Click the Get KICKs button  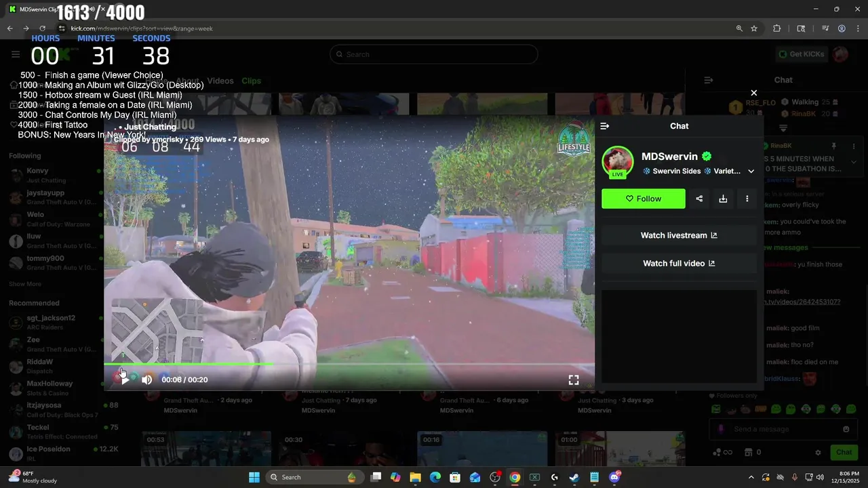point(801,54)
